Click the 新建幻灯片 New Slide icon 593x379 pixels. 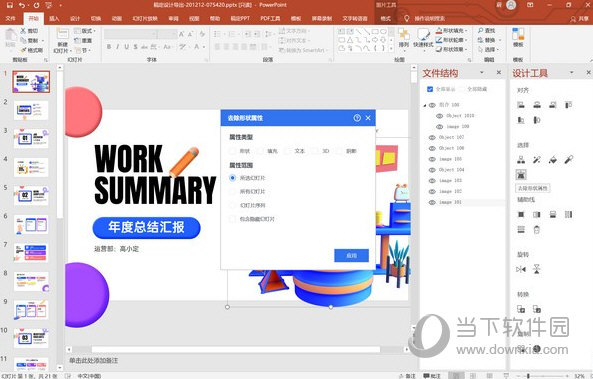point(62,33)
